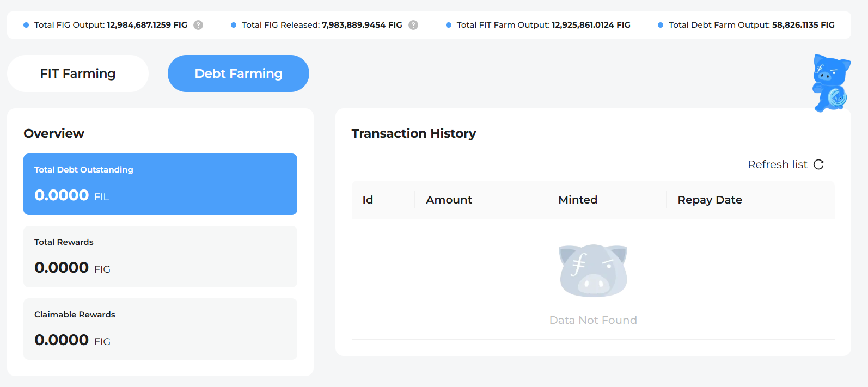
Task: Click the blue dot before Total FIG Output
Action: [x=26, y=25]
